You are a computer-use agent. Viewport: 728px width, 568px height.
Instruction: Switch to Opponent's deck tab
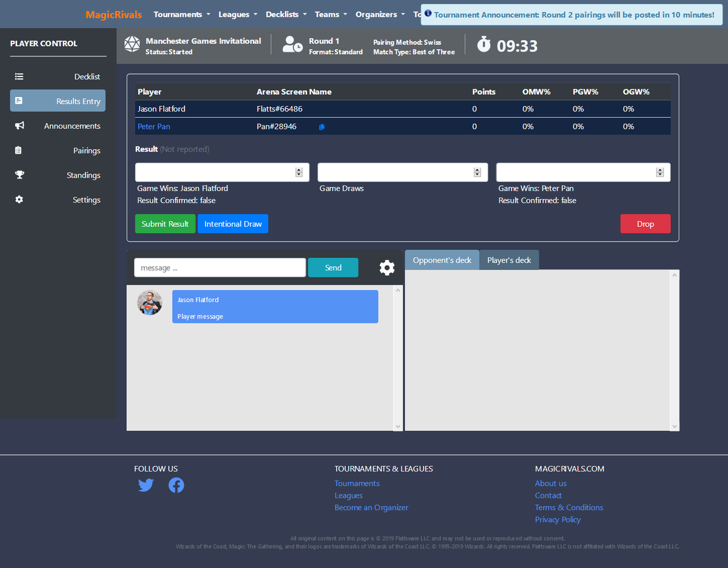coord(442,260)
